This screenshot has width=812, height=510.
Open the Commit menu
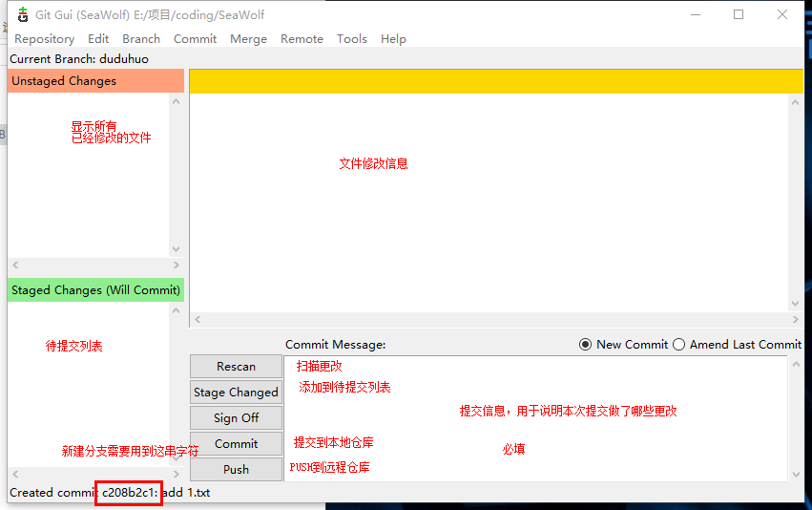pyautogui.click(x=195, y=39)
